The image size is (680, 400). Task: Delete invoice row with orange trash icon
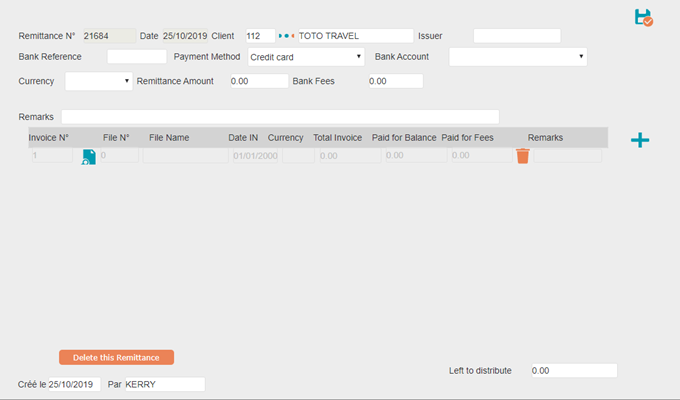click(523, 156)
